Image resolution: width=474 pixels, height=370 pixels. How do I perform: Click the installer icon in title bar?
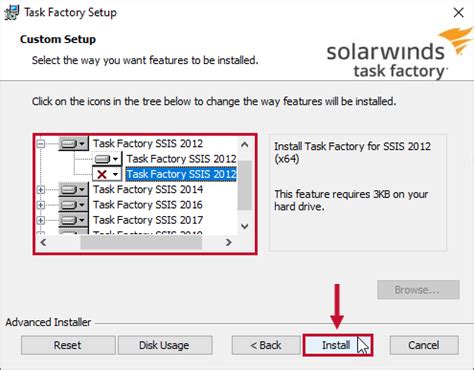[x=11, y=13]
